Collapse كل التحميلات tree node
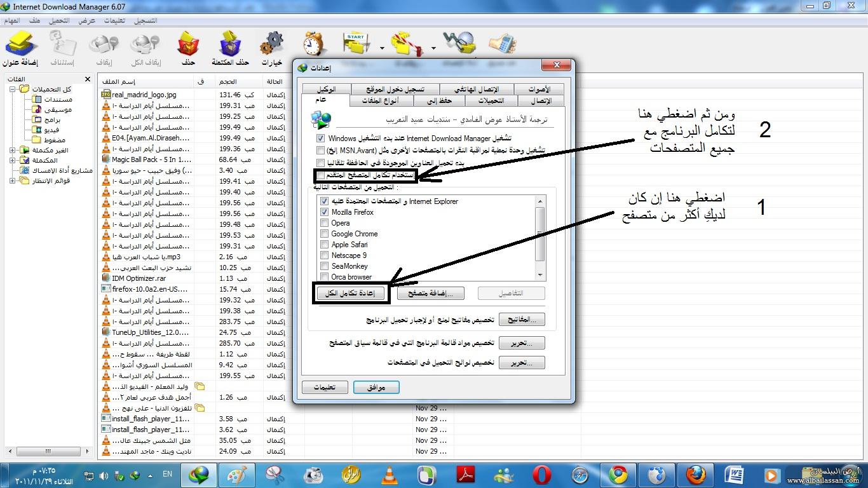Screen dimensions: 868x488 point(13,90)
